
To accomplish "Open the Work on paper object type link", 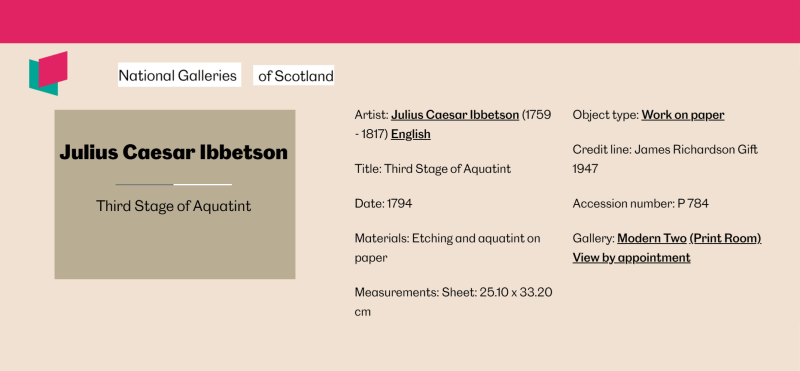I will pos(683,115).
